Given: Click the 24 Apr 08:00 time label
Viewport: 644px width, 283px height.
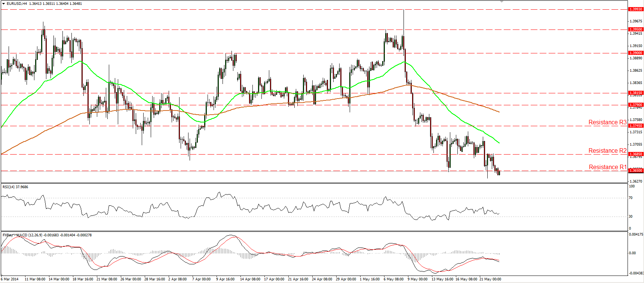Looking at the screenshot, I should pos(322,279).
